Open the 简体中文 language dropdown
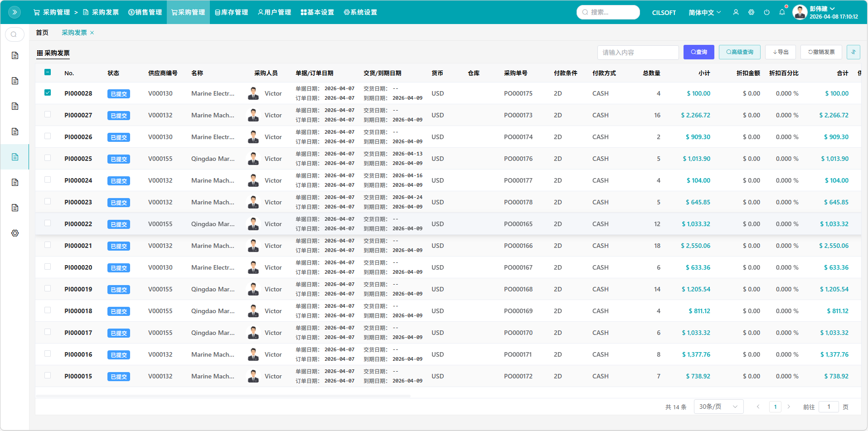The image size is (868, 431). pos(704,12)
